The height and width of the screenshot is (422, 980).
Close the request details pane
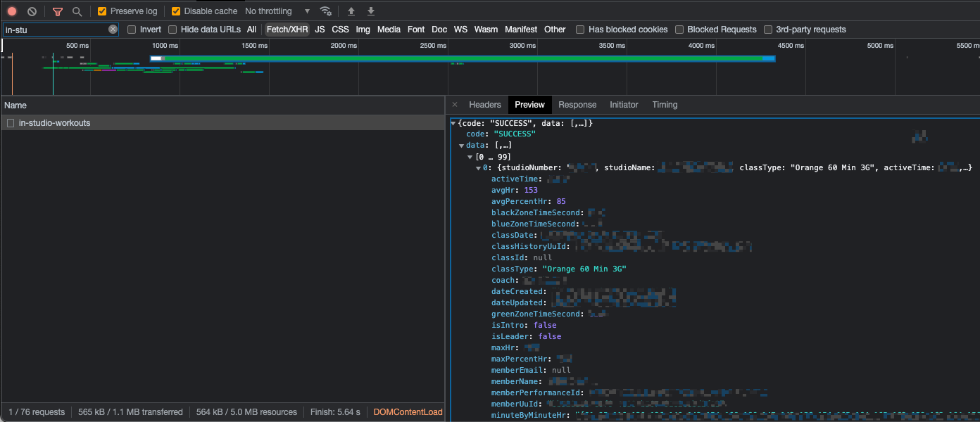[455, 105]
